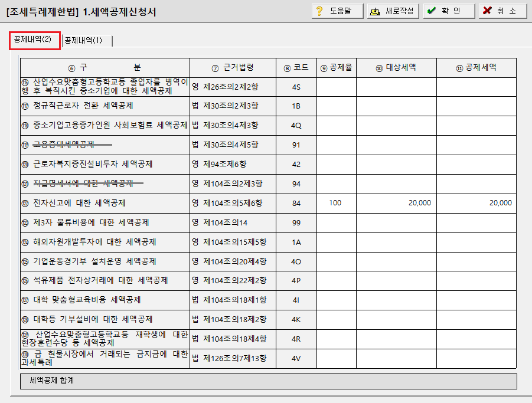Click the ⑦ 근거법령 column header
The height and width of the screenshot is (403, 532).
point(233,68)
